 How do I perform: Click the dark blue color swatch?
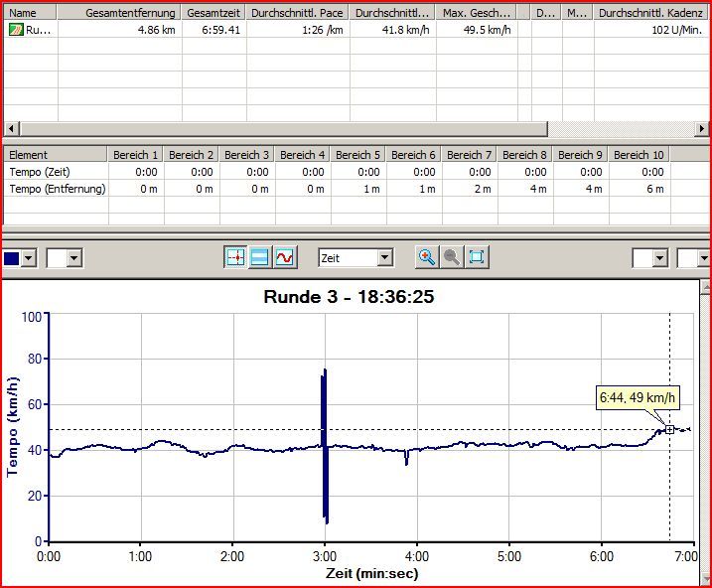point(11,258)
